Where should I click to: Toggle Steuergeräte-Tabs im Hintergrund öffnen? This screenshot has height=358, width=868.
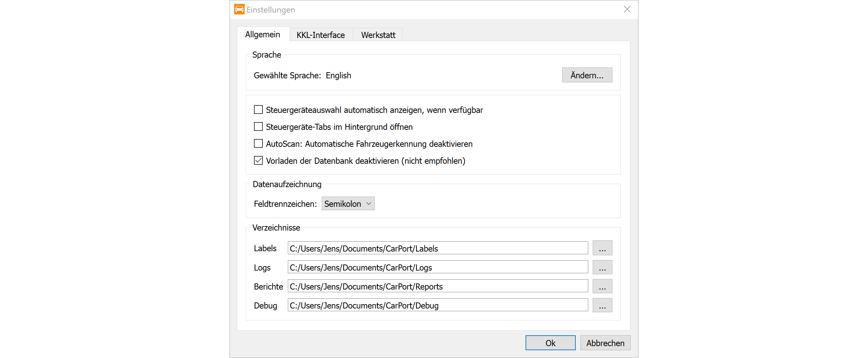pos(258,127)
